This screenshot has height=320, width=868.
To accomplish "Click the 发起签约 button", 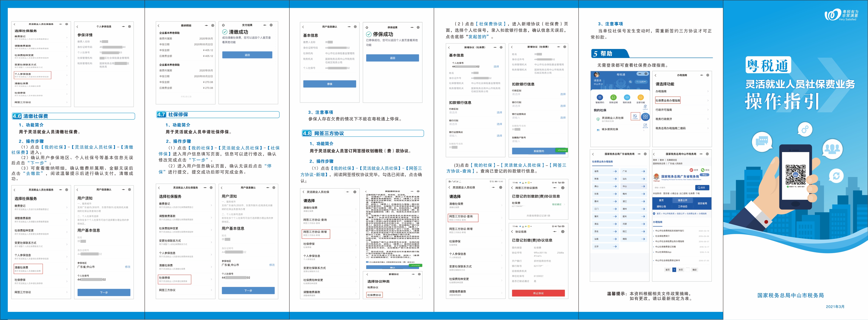I will (538, 151).
